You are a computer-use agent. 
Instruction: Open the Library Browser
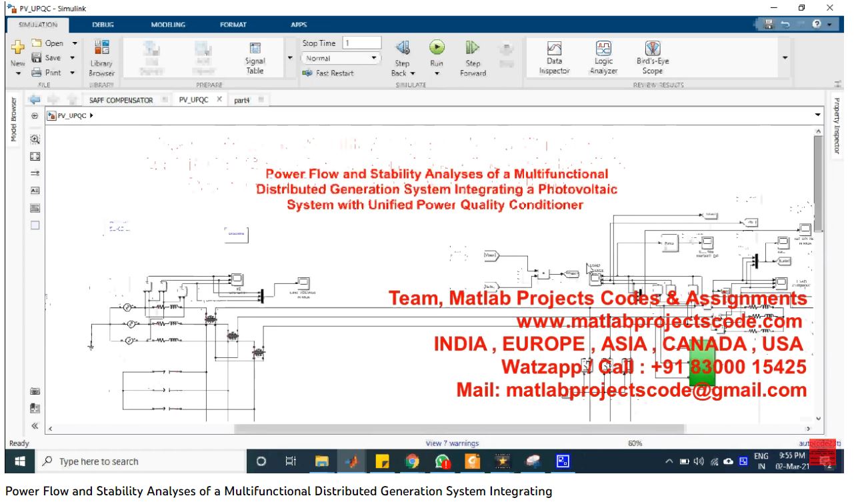tap(101, 58)
